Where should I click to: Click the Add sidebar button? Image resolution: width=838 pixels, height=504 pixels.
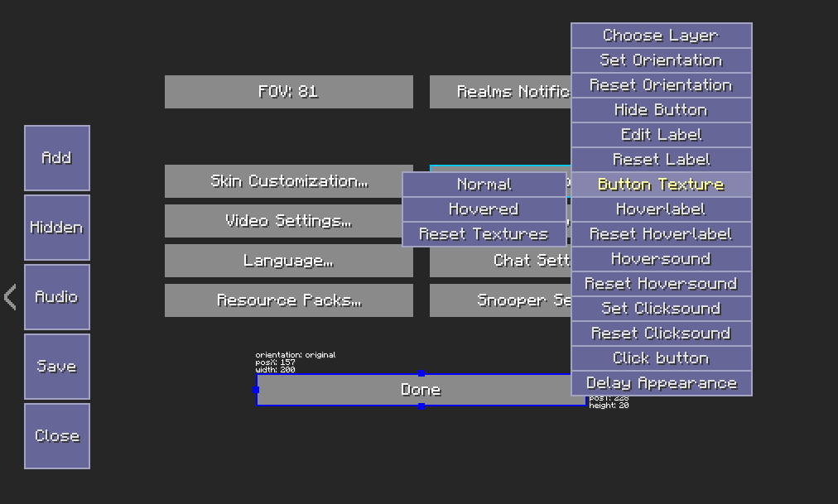point(57,158)
